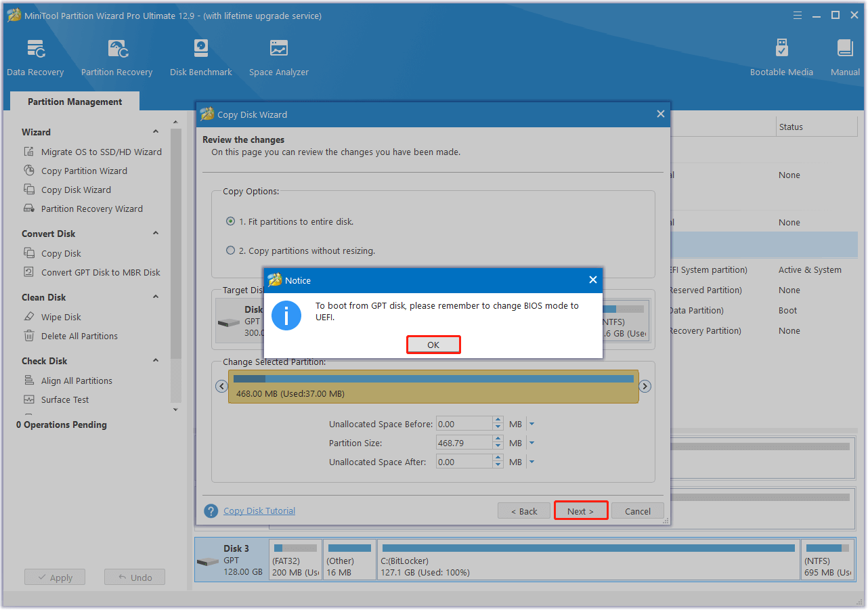This screenshot has width=868, height=610.
Task: Close the Copy Disk Wizard window
Action: tap(661, 114)
